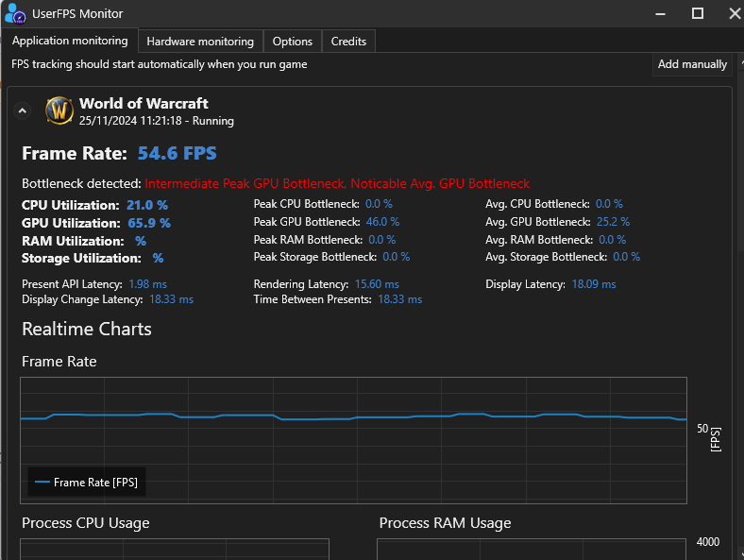Click Avg. GPU Bottleneck 25.2 % value

pos(613,222)
